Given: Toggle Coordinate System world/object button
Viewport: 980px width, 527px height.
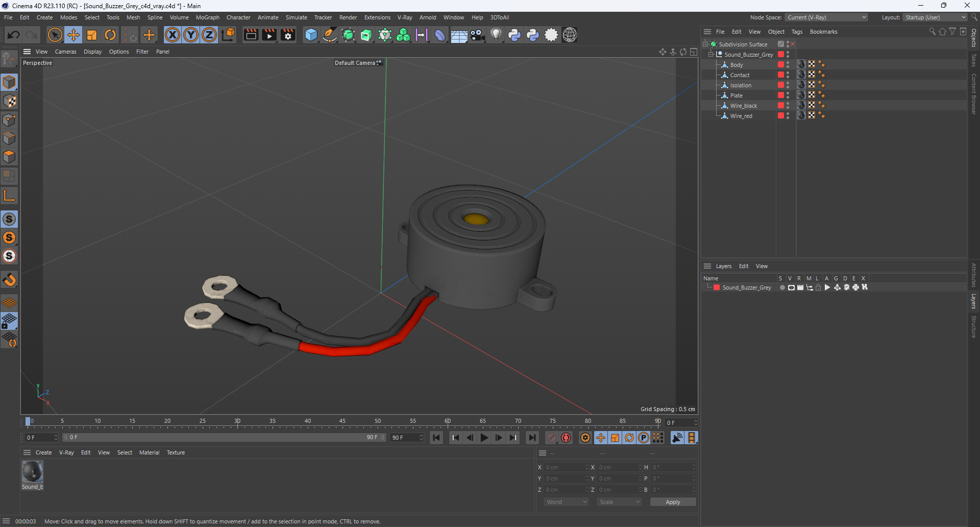Looking at the screenshot, I should click(x=229, y=35).
